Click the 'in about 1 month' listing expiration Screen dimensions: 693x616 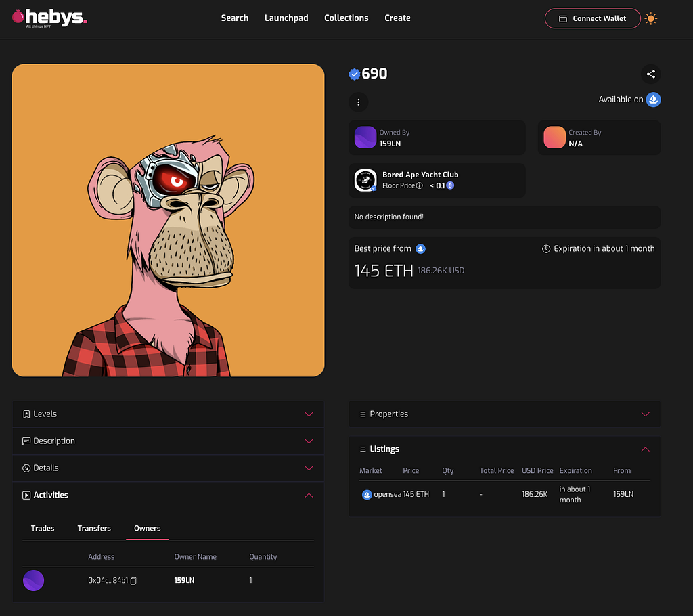coord(575,494)
